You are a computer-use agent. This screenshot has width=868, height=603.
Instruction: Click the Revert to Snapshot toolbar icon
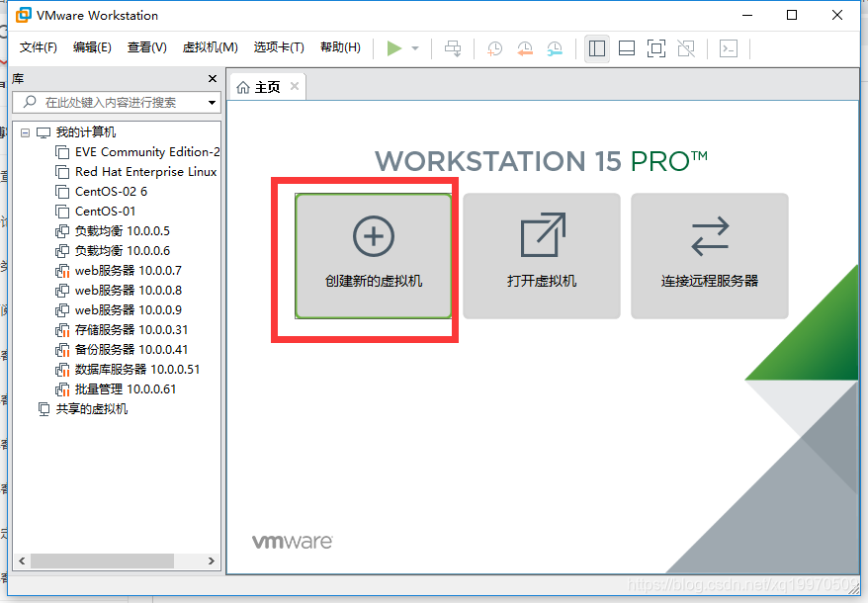[524, 48]
